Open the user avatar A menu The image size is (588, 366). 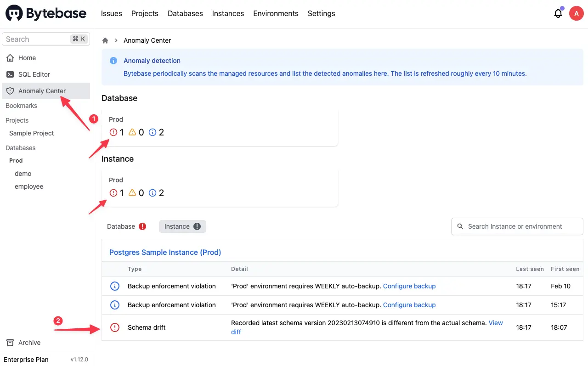coord(576,13)
